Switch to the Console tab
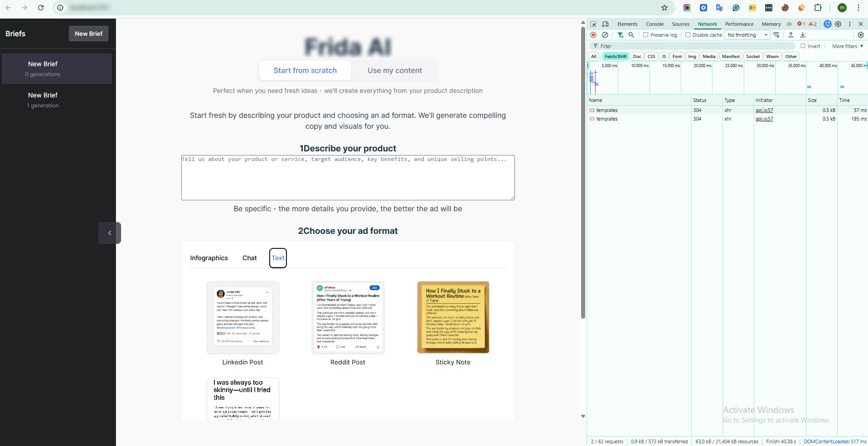 click(x=655, y=24)
